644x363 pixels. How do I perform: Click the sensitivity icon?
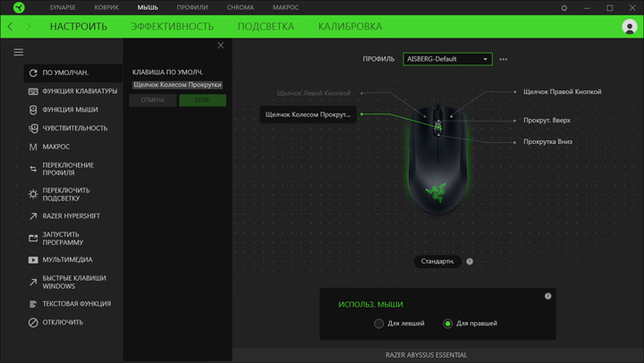coord(33,128)
